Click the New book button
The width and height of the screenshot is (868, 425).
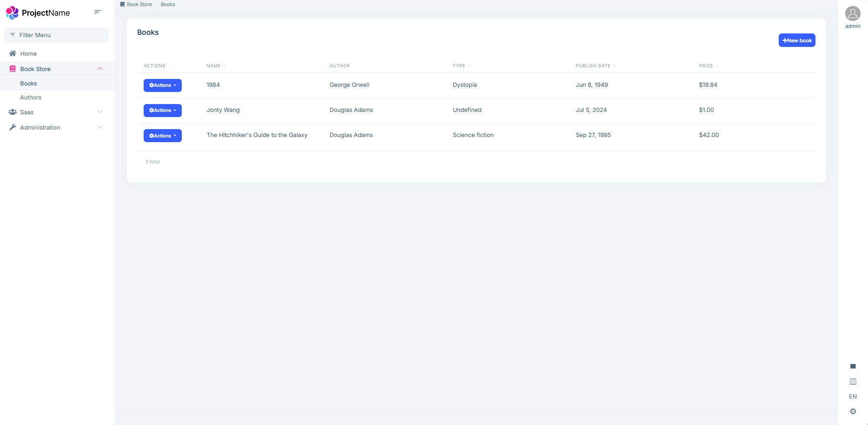(x=796, y=40)
